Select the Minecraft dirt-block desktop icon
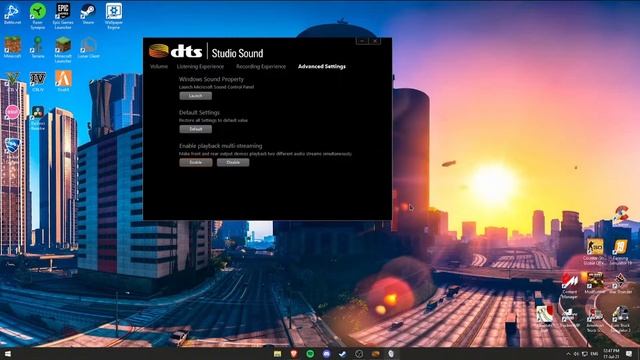This screenshot has width=640, height=360. (12, 47)
